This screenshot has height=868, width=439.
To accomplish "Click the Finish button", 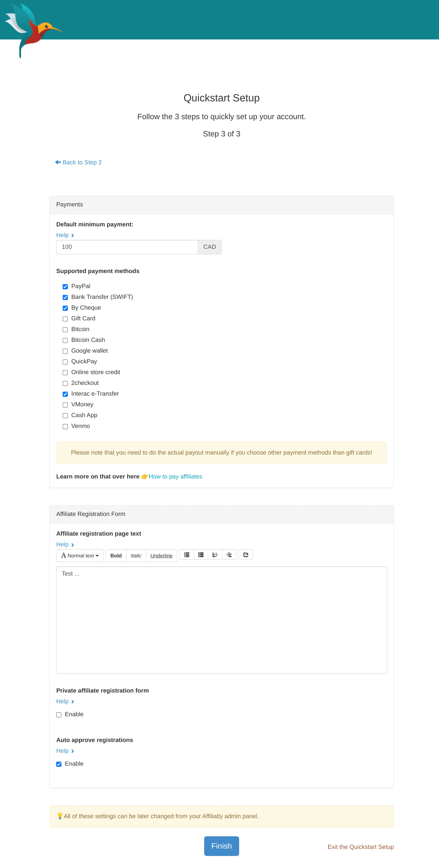I will pyautogui.click(x=221, y=846).
